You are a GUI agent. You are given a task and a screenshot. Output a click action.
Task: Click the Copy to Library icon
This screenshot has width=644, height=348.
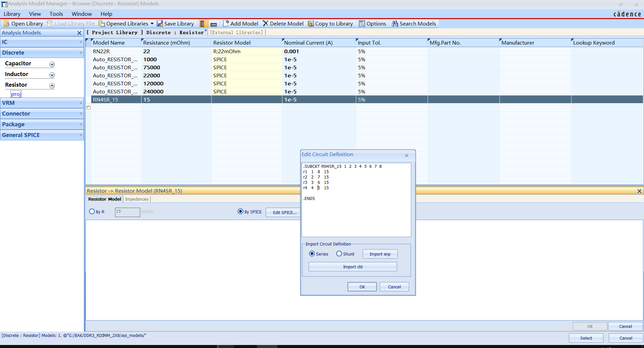311,23
